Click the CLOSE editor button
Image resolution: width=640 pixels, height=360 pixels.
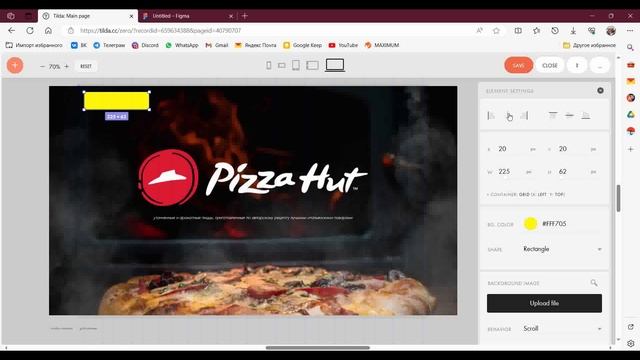click(549, 65)
